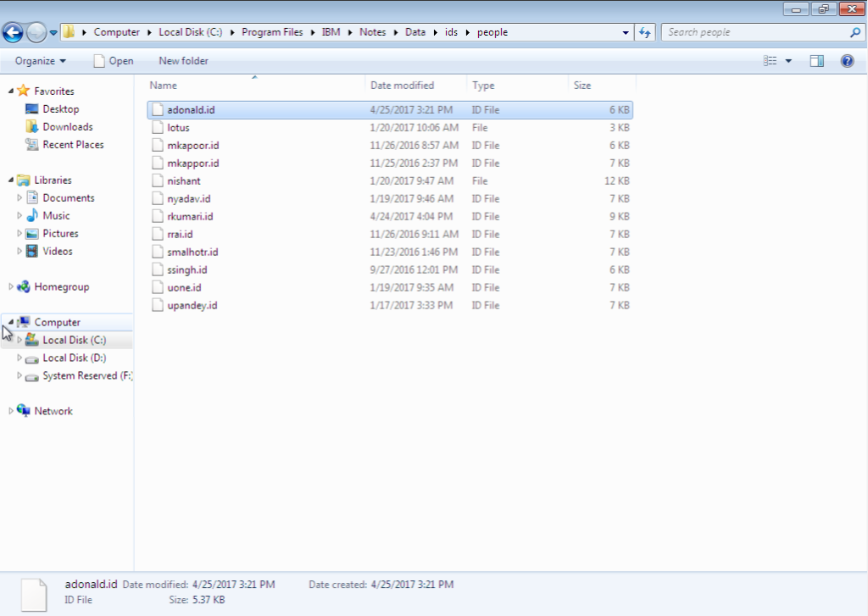The height and width of the screenshot is (616, 868).
Task: Click the search magnifier icon
Action: pyautogui.click(x=855, y=33)
